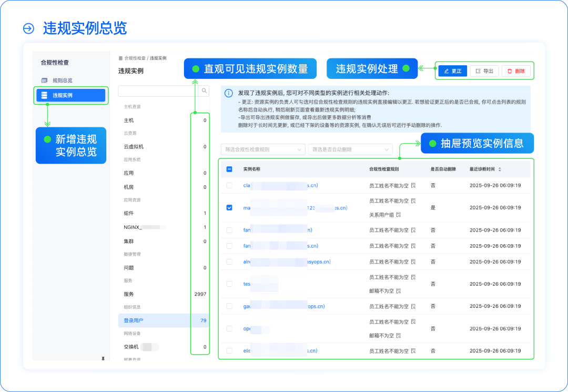Screen dimensions: 568x392
Task: Select all rows via the header checkbox
Action: (229, 170)
